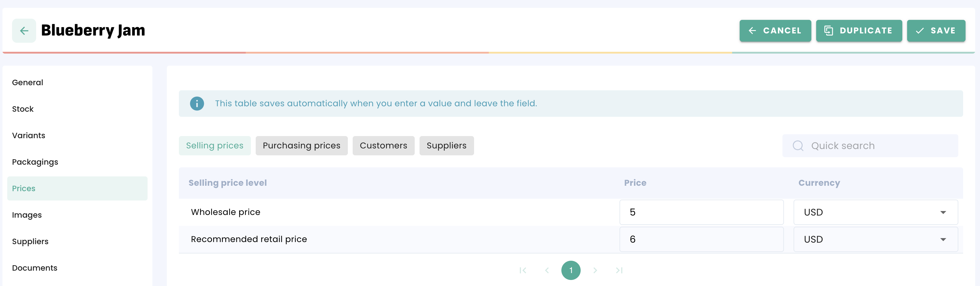Switch to the Customers tab
Viewport: 980px width, 286px height.
(x=383, y=146)
